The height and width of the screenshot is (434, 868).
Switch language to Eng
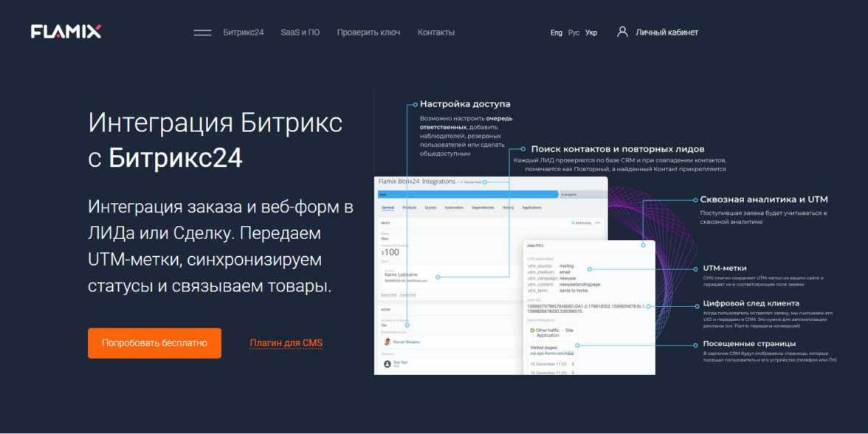click(557, 32)
